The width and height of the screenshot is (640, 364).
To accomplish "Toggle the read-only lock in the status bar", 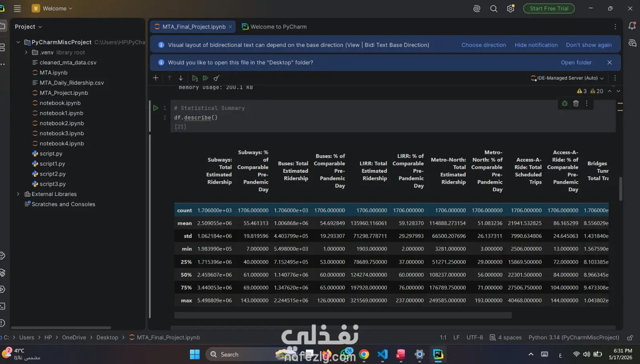I will coord(630,338).
